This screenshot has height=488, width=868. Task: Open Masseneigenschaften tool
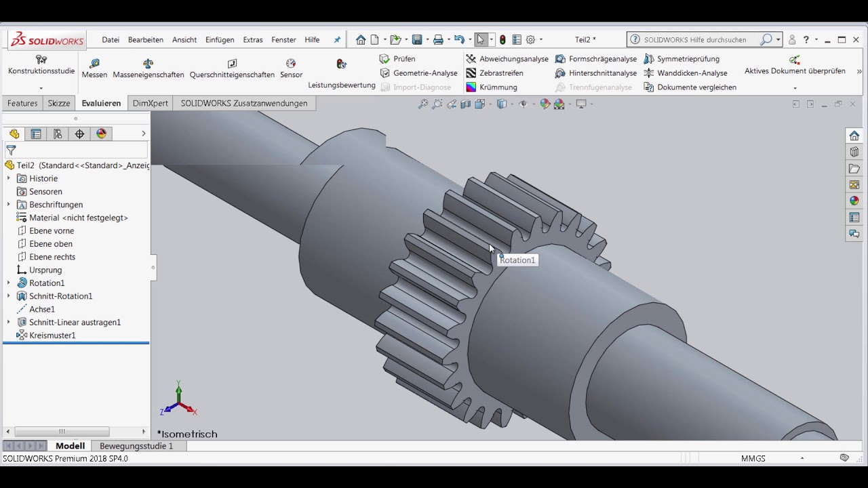pyautogui.click(x=149, y=68)
